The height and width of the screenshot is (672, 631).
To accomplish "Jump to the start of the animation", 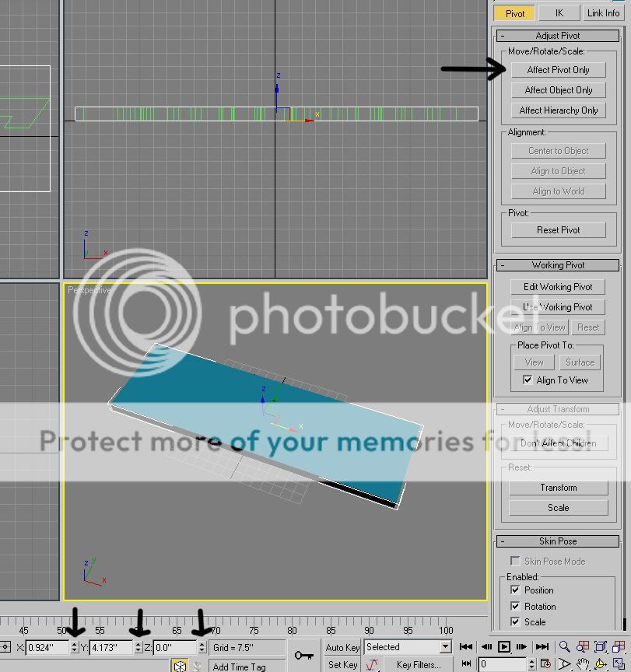I will pyautogui.click(x=465, y=646).
